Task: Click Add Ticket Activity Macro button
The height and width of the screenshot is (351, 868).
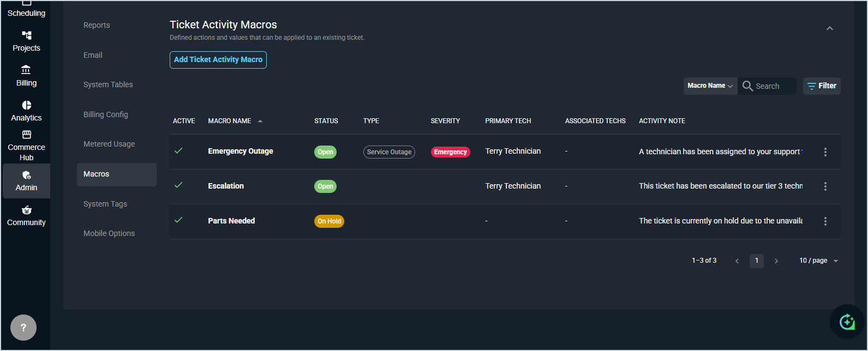Action: tap(218, 59)
